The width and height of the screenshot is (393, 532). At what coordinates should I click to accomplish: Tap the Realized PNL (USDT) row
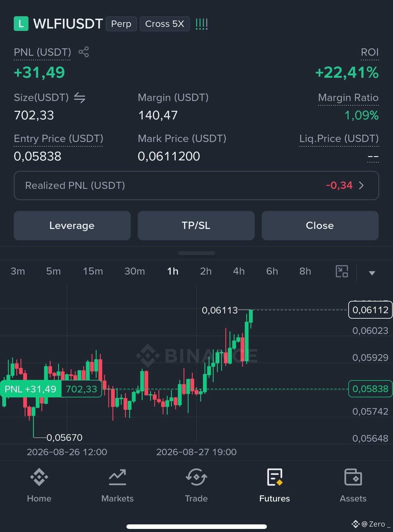tap(196, 185)
